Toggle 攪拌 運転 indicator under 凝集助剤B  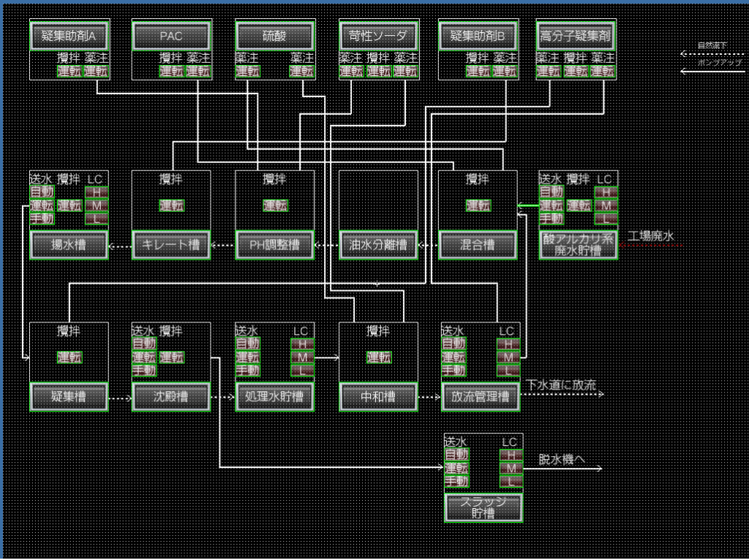pyautogui.click(x=478, y=71)
